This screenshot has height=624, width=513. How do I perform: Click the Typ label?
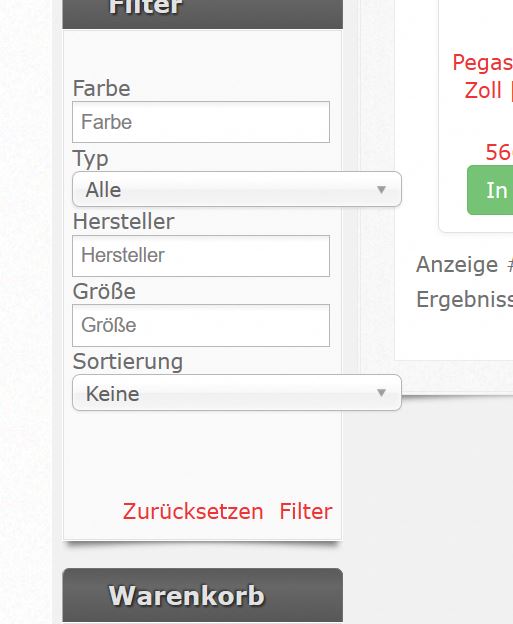click(90, 159)
